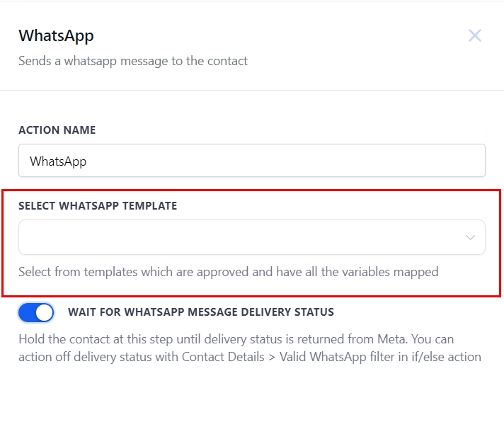Screen dimensions: 504x439
Task: Click the approved templates helper text
Action: point(228,271)
